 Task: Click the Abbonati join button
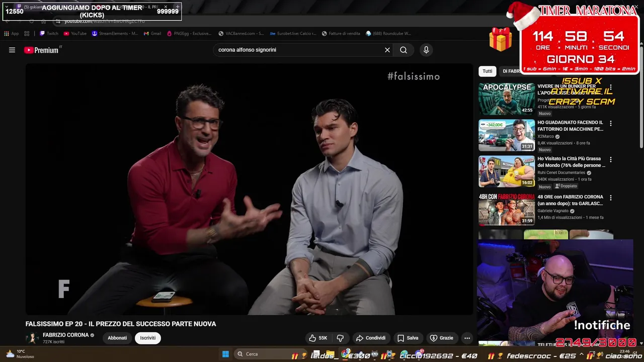click(117, 338)
